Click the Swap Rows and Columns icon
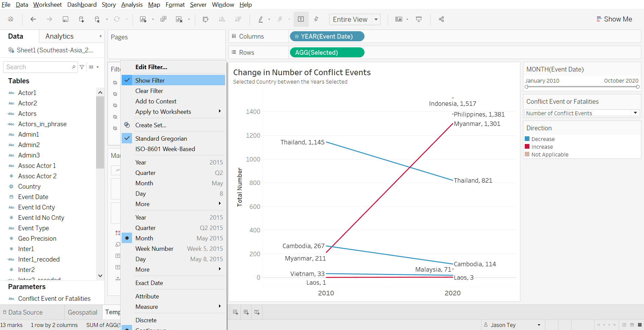This screenshot has width=644, height=330. 206,19
